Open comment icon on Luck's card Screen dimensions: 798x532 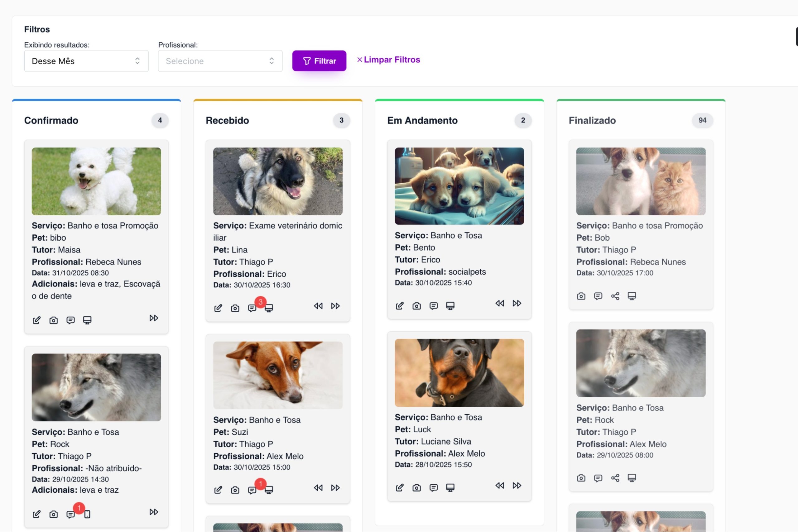[433, 487]
